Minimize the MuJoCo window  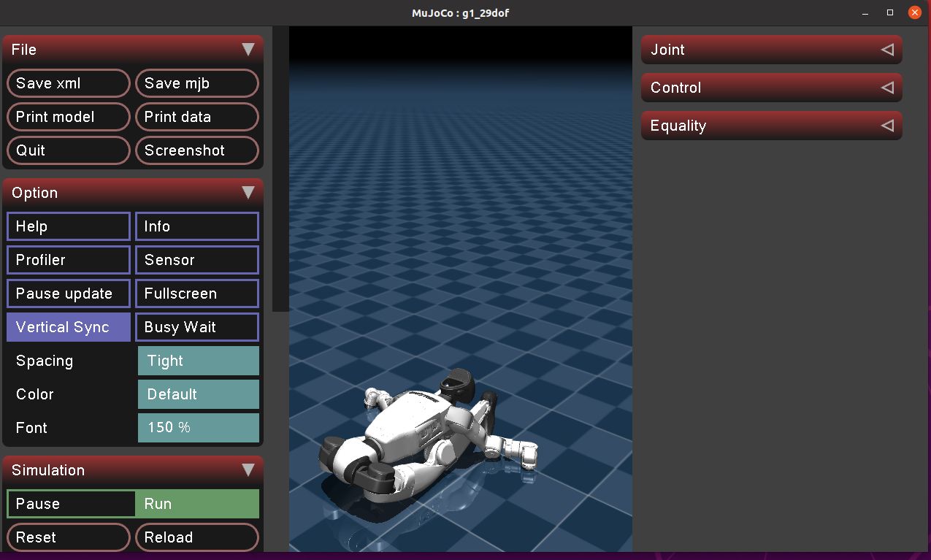click(865, 12)
